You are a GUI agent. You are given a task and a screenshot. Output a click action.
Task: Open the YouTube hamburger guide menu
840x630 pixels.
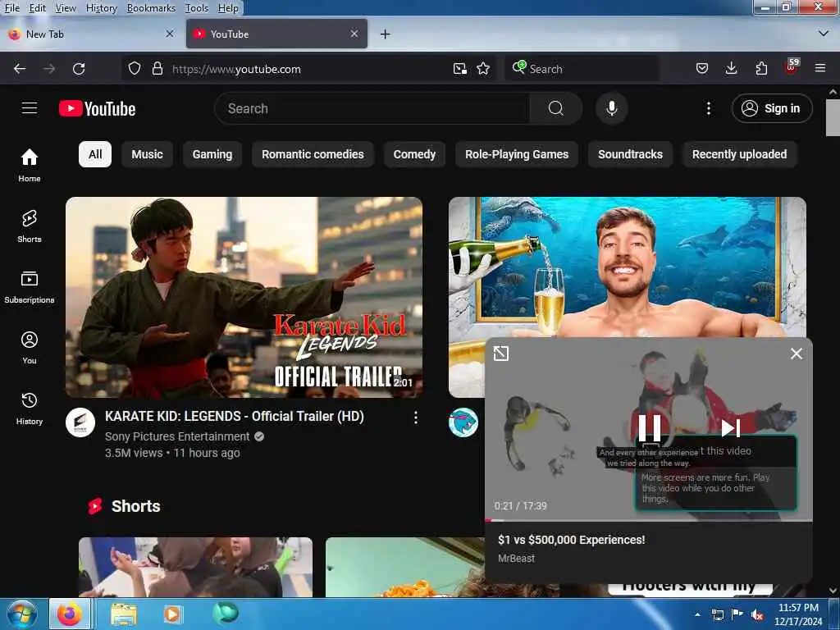(30, 108)
